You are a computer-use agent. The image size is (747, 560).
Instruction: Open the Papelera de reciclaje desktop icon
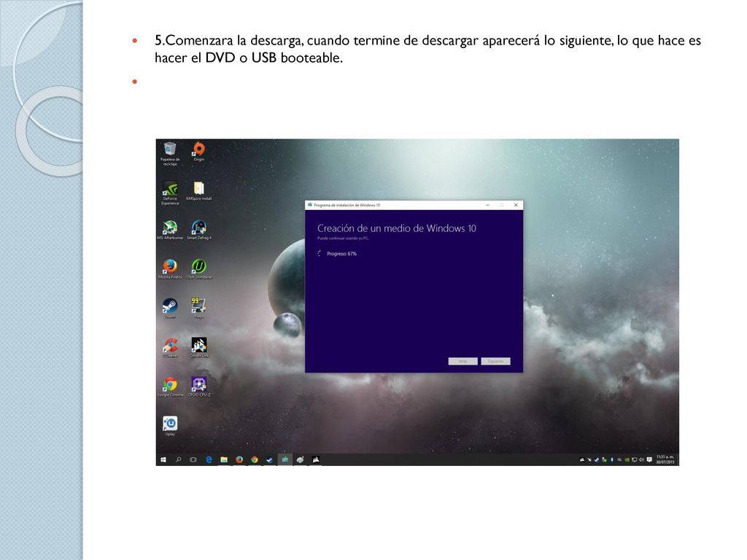[169, 153]
